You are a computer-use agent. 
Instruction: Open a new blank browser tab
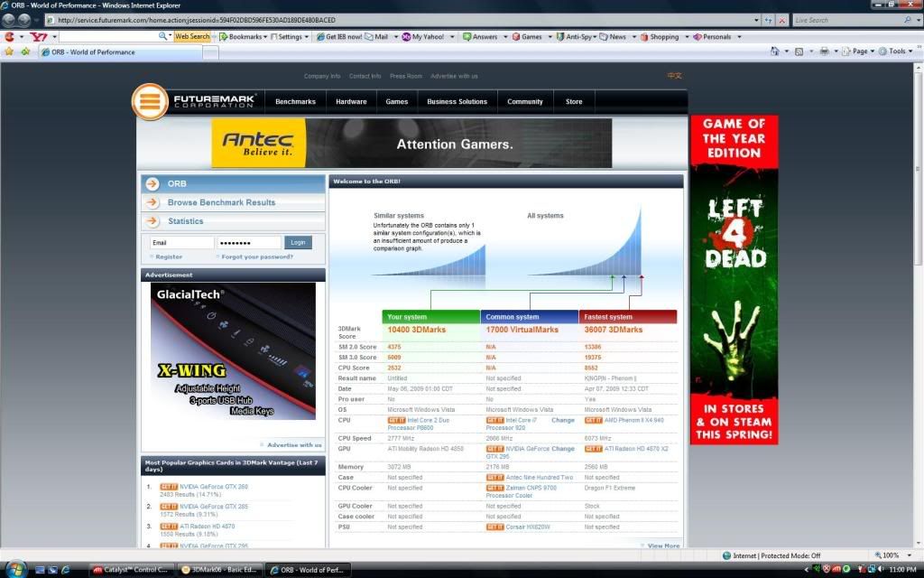pos(210,52)
